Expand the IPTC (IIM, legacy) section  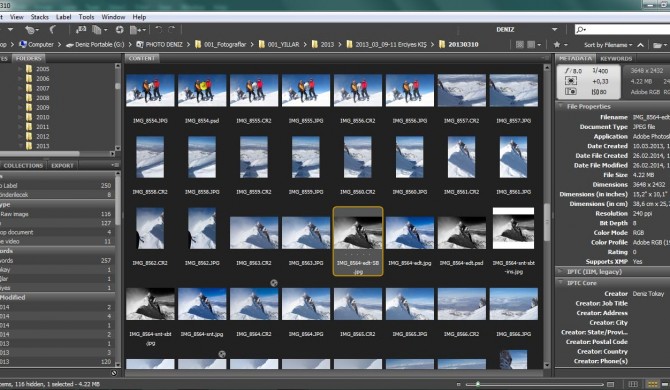561,271
